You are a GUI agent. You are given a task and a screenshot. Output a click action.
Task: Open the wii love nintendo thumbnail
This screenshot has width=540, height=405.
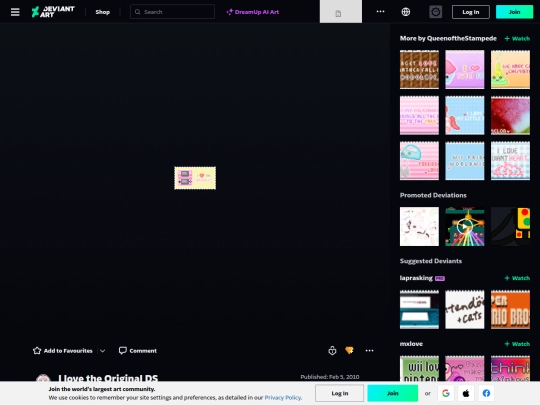pyautogui.click(x=419, y=368)
